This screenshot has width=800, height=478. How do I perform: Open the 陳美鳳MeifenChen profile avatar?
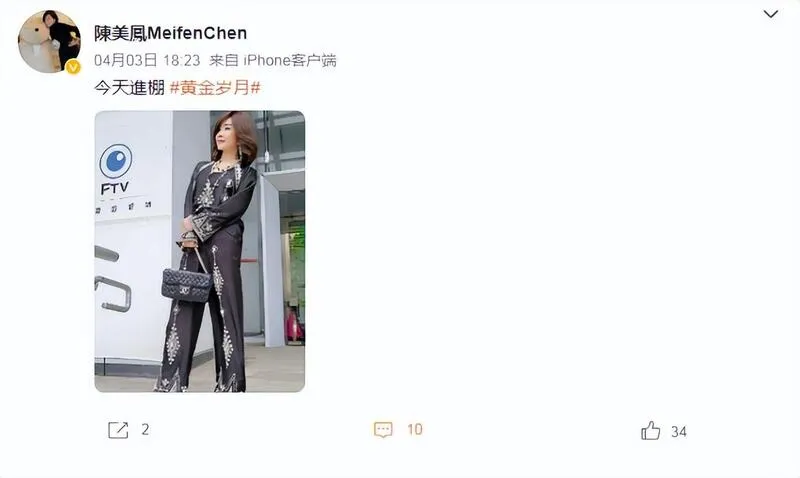[49, 41]
